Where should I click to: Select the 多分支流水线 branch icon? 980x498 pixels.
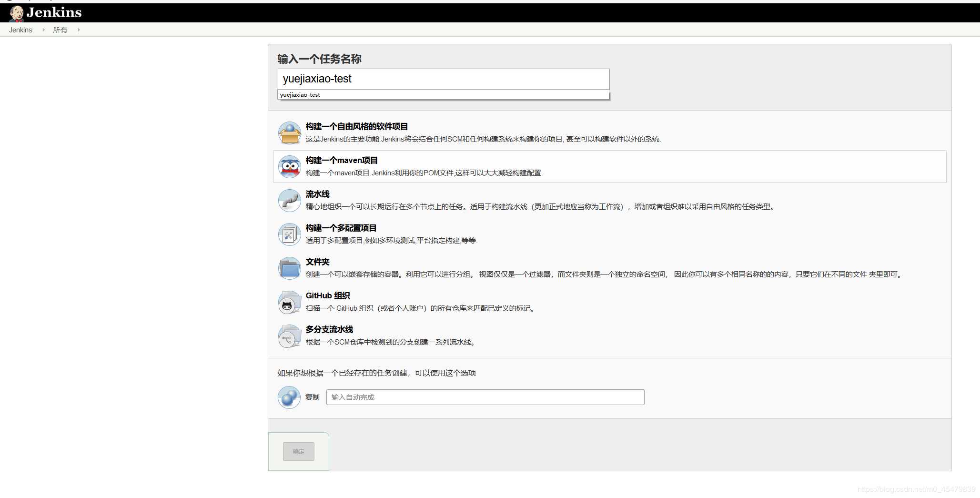tap(289, 336)
